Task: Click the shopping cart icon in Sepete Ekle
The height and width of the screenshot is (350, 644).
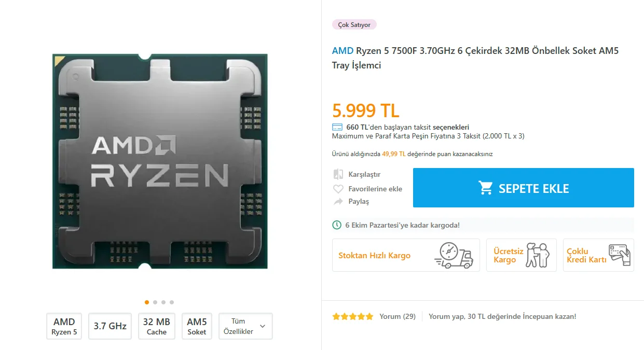Action: pos(486,188)
